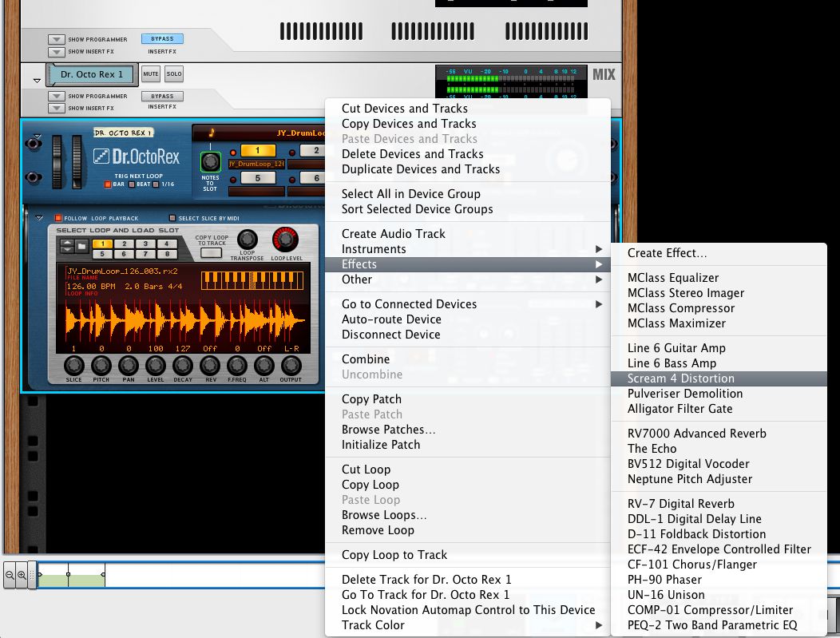Open the Go to Connected Devices submenu
The width and height of the screenshot is (840, 638).
(468, 304)
